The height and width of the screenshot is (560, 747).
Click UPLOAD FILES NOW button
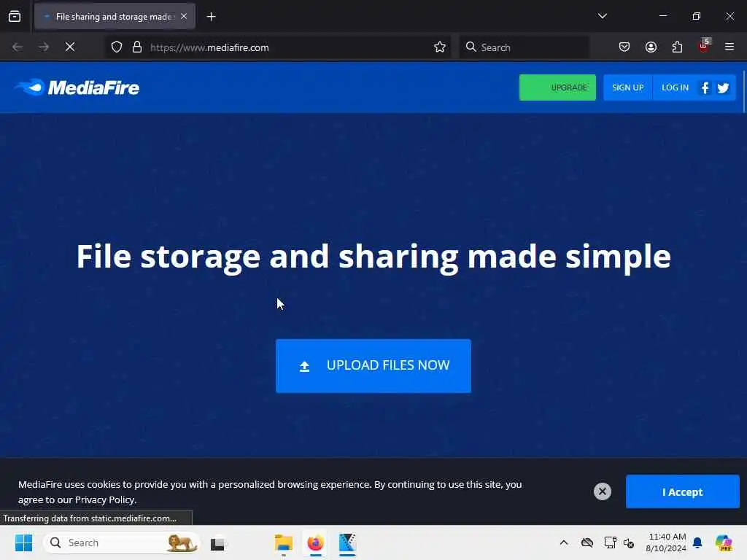373,366
